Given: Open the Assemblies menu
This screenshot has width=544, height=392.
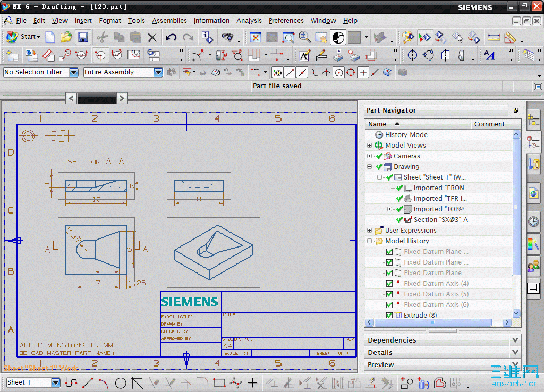Looking at the screenshot, I should tap(169, 21).
